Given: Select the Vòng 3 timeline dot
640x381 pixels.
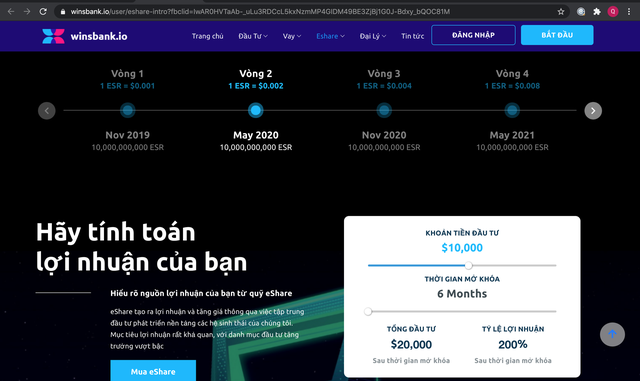Looking at the screenshot, I should pyautogui.click(x=384, y=110).
